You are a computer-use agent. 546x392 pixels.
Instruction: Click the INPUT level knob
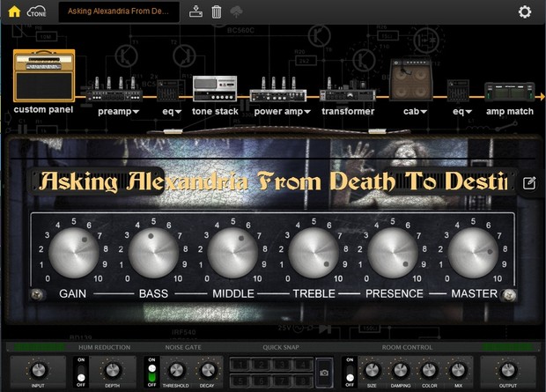[x=38, y=370]
